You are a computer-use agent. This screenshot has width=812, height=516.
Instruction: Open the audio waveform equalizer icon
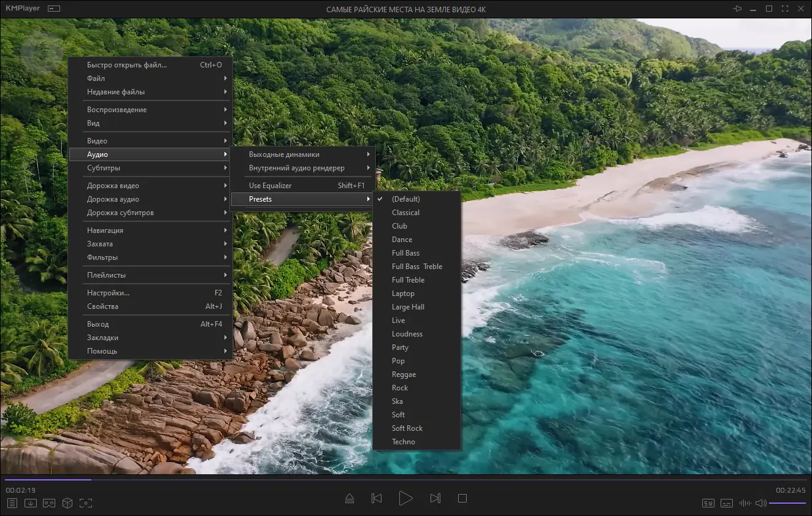click(x=745, y=503)
